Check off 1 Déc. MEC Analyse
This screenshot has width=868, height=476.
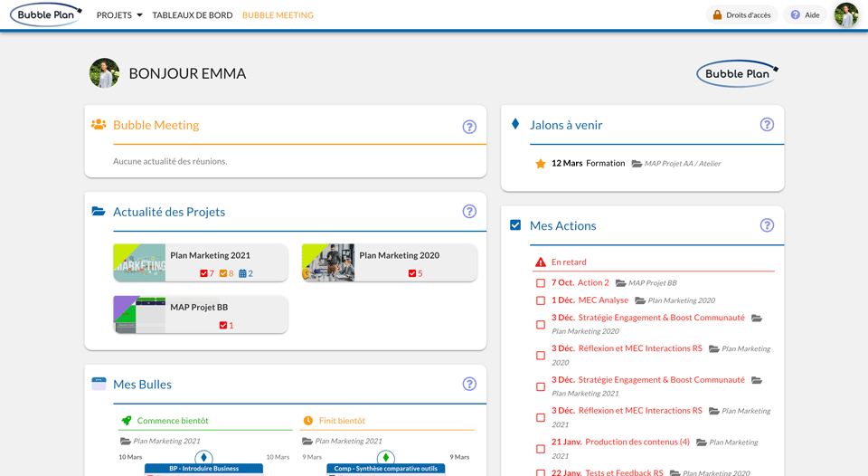[x=541, y=301]
